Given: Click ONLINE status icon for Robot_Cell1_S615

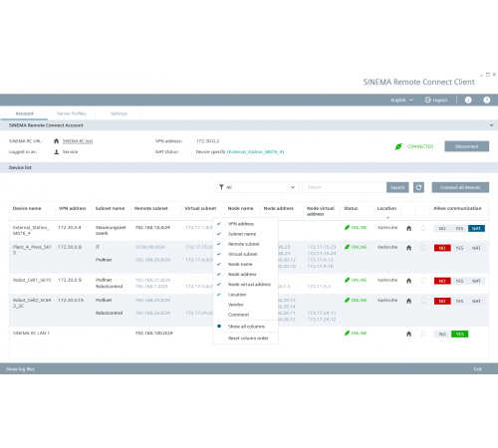Looking at the screenshot, I should click(x=347, y=280).
